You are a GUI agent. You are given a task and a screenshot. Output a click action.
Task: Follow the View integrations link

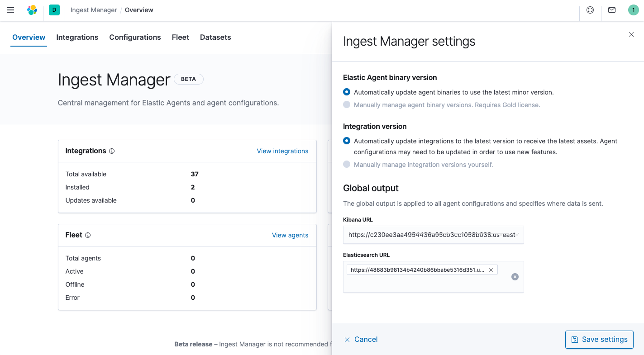[282, 151]
